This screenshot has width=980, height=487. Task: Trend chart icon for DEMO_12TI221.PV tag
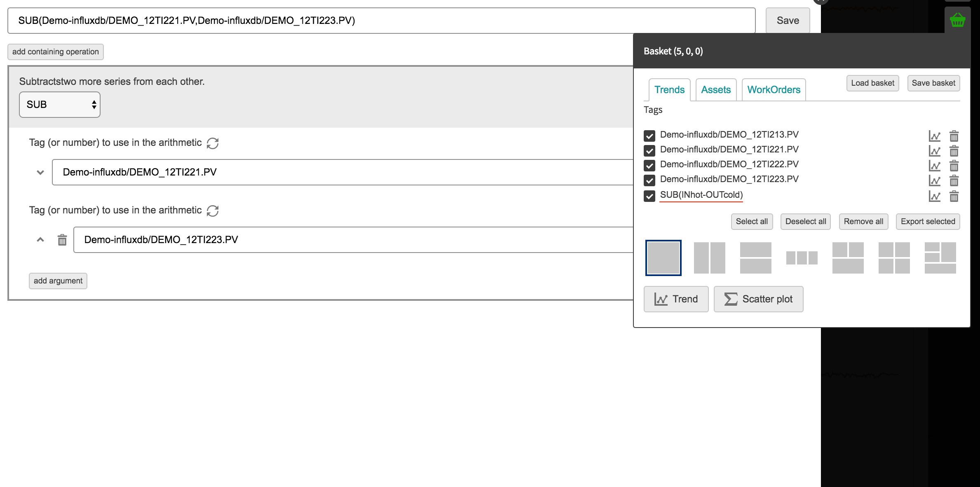pos(934,151)
